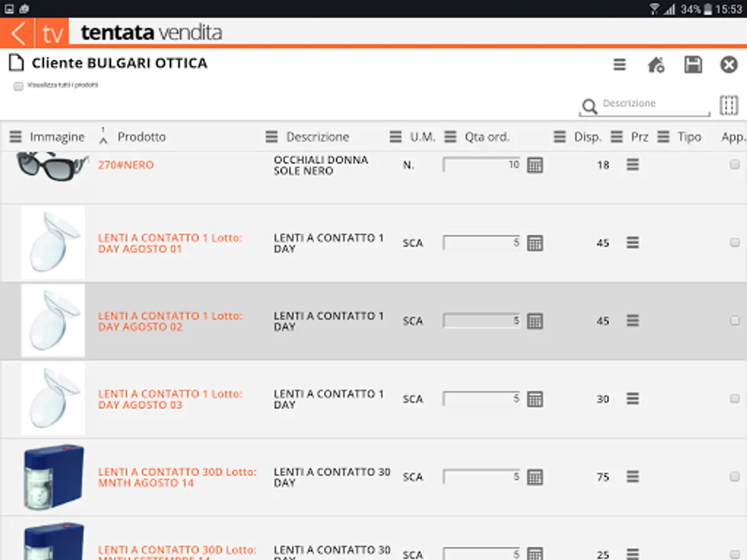This screenshot has height=560, width=747.
Task: Tap the search magnifier icon
Action: [588, 106]
